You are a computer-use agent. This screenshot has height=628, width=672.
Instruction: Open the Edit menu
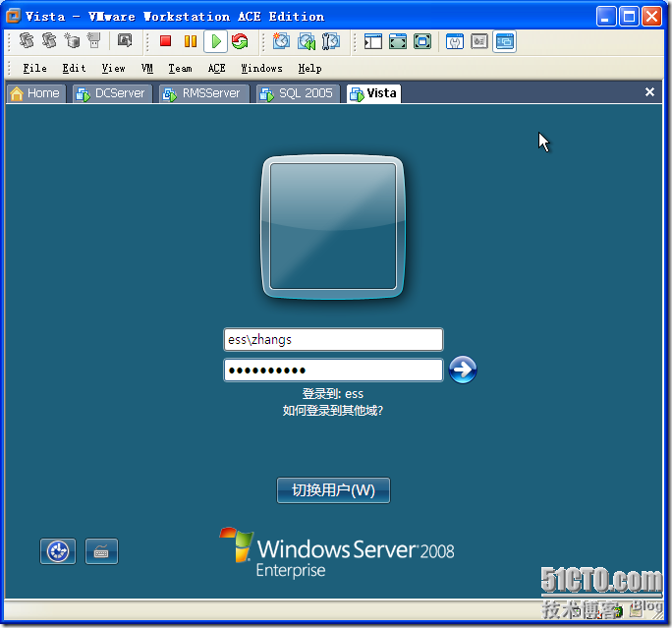point(74,68)
